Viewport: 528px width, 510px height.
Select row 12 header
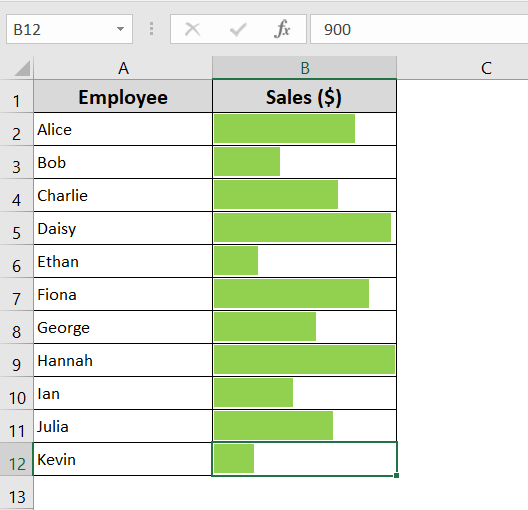[16, 459]
